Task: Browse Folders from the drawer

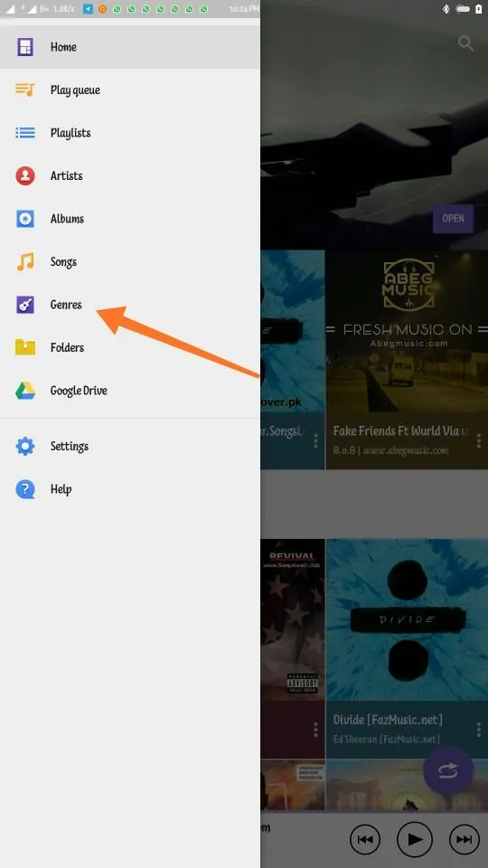Action: [x=130, y=347]
